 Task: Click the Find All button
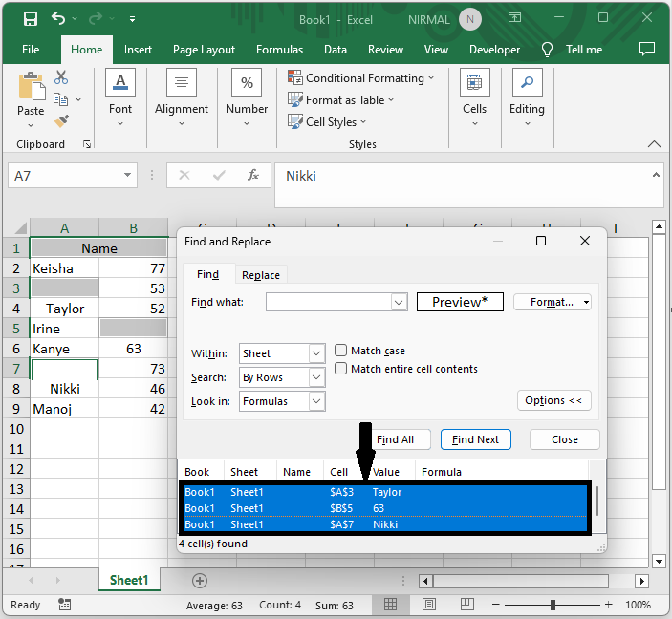pyautogui.click(x=395, y=439)
